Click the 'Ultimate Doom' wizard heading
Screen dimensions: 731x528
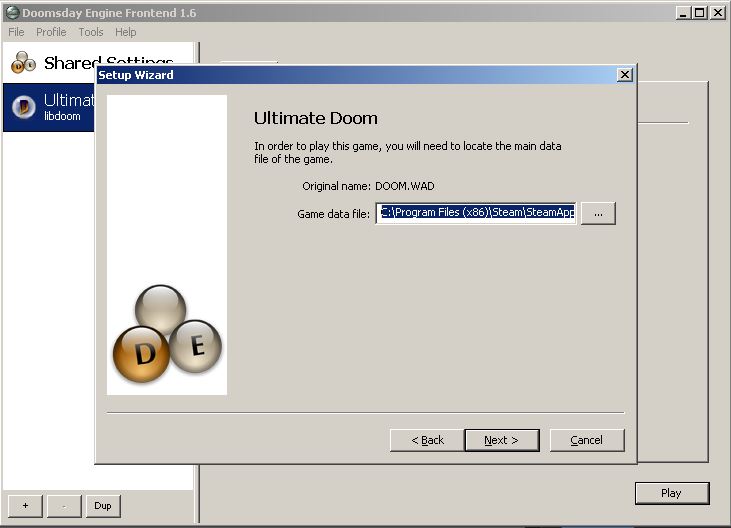pos(316,118)
